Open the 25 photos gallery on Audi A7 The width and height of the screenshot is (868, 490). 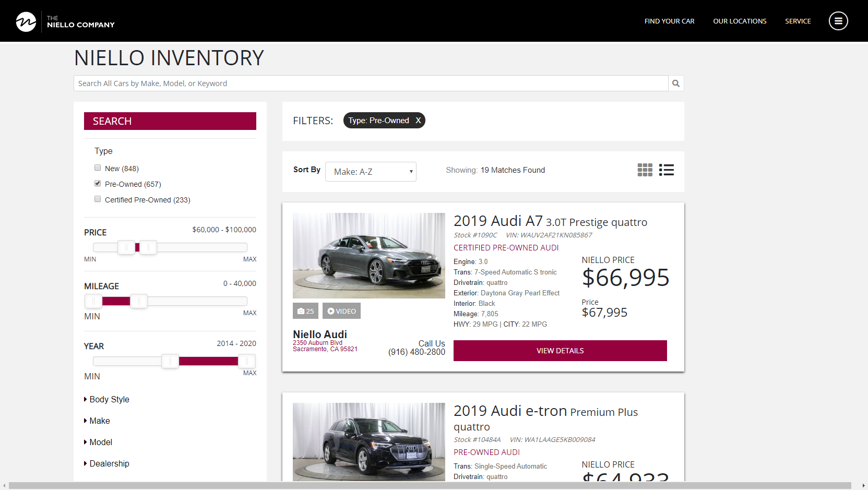(x=305, y=311)
